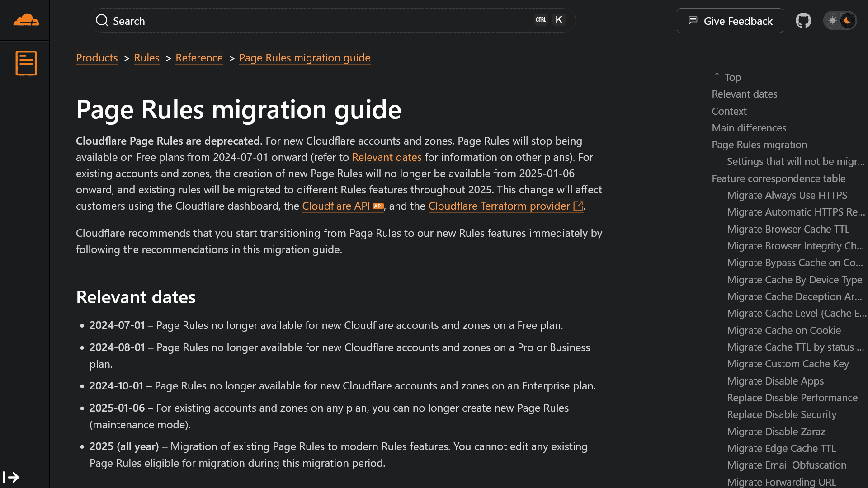Select Migrate Custom Cache Key entry
Viewport: 868px width, 488px height.
[x=788, y=364]
